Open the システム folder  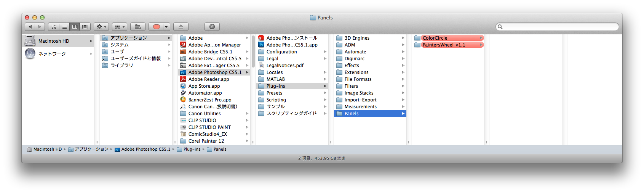click(136, 45)
